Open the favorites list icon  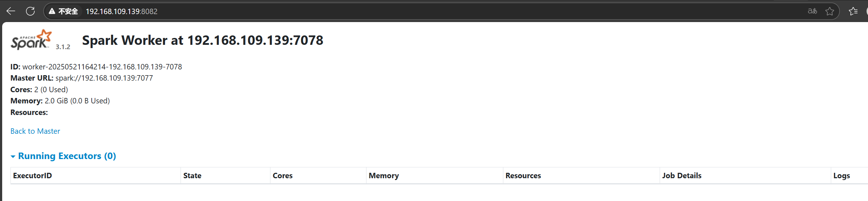click(853, 11)
